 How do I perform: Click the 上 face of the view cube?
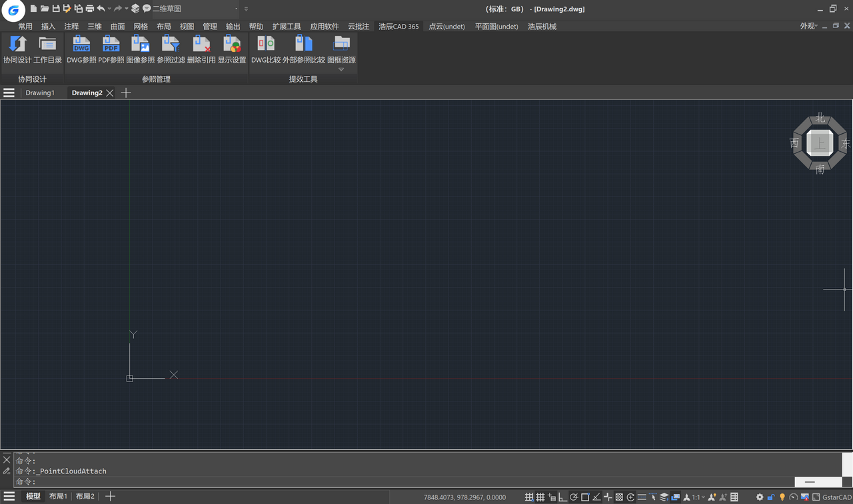[x=819, y=143]
